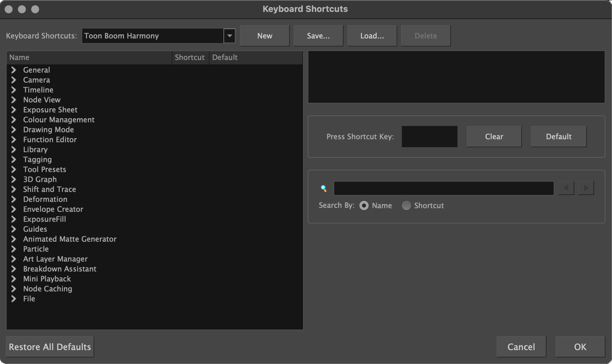Expand the Camera category
612x364 pixels.
pos(14,80)
